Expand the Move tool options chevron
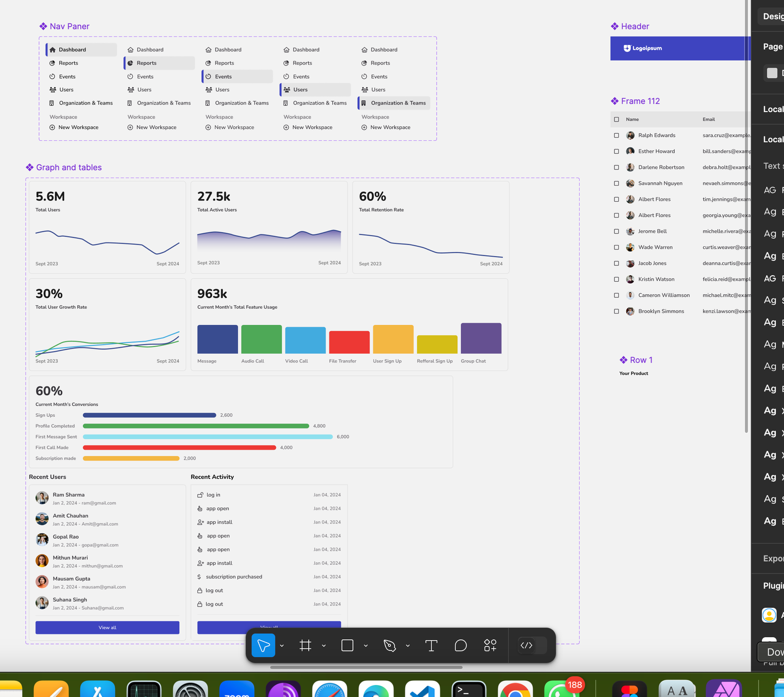 tap(282, 646)
